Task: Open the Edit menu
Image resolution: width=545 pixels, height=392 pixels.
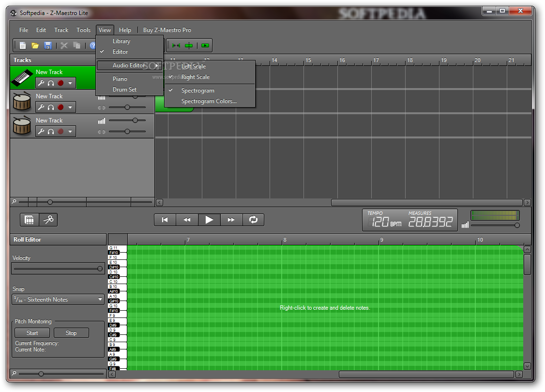Action: point(41,30)
